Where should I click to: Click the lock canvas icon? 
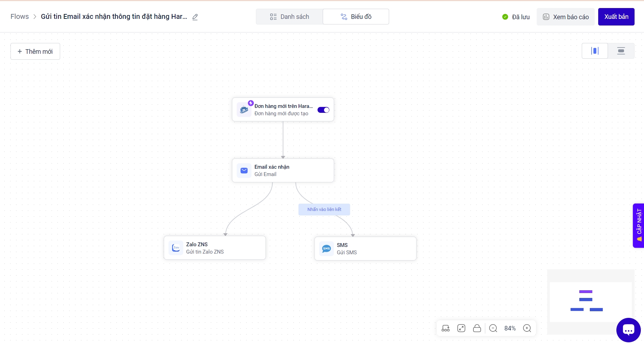coord(477,328)
